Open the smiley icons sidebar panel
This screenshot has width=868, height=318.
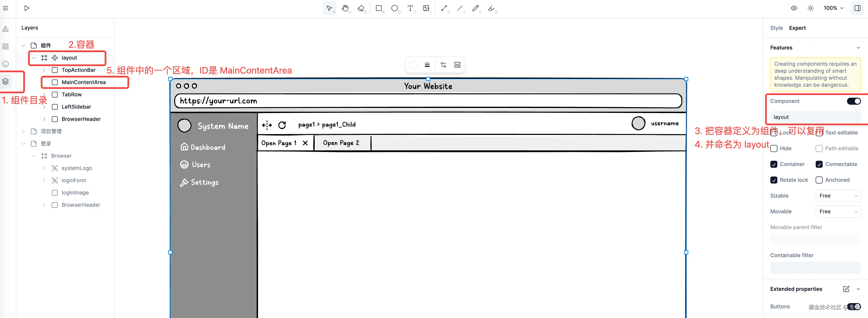click(6, 64)
